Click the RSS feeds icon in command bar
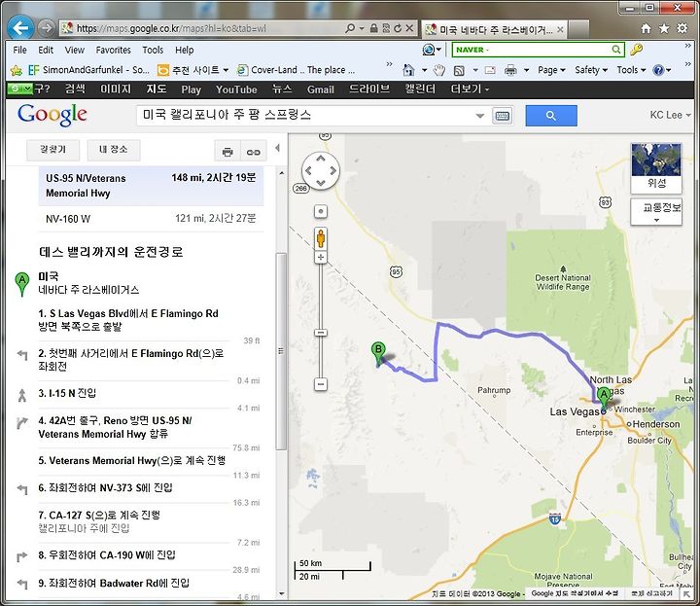This screenshot has width=700, height=606. (x=459, y=70)
